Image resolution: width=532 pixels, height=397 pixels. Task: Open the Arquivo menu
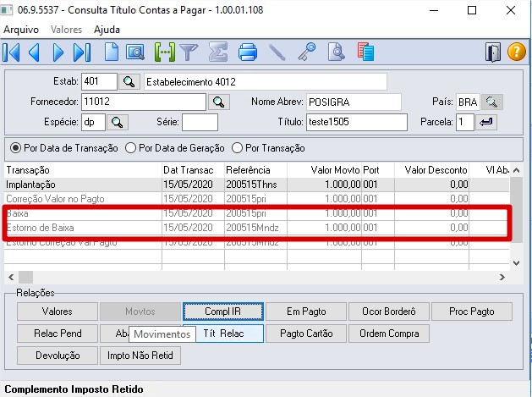coord(21,30)
